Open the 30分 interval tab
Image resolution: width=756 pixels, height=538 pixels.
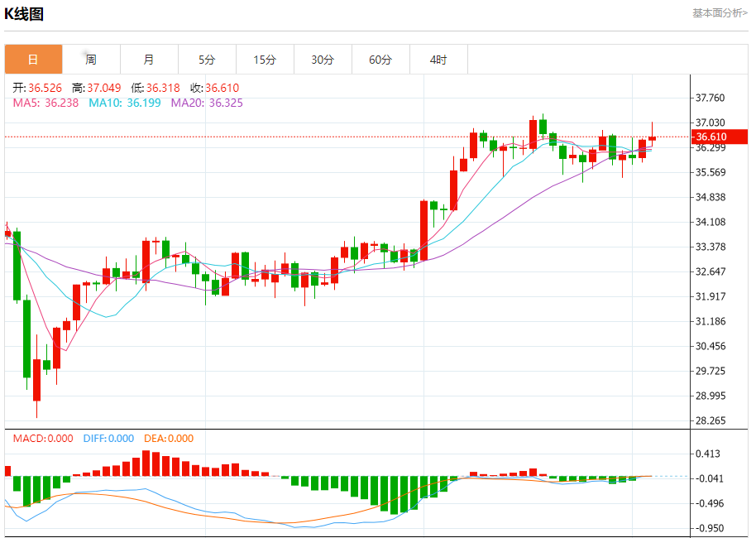click(x=323, y=60)
